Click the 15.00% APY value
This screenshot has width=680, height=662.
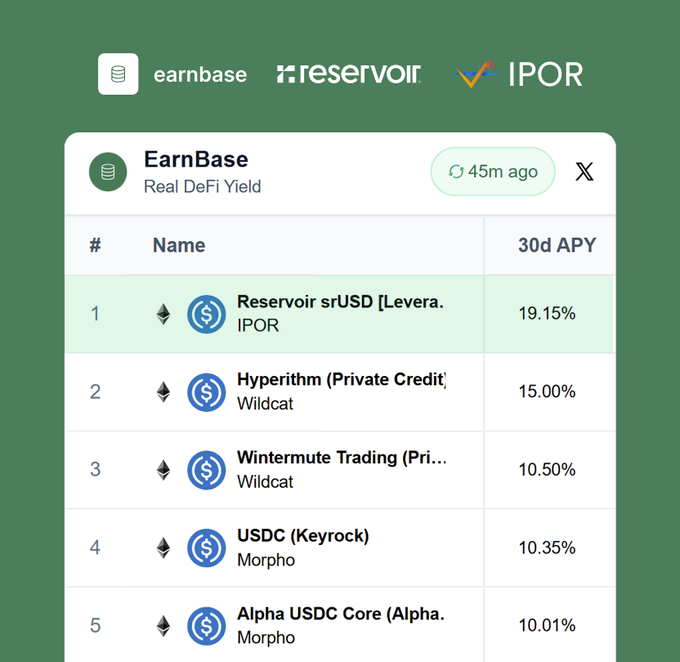pyautogui.click(x=547, y=391)
